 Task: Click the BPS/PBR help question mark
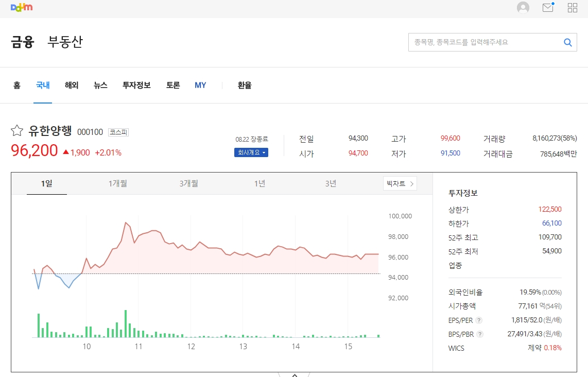coord(480,334)
